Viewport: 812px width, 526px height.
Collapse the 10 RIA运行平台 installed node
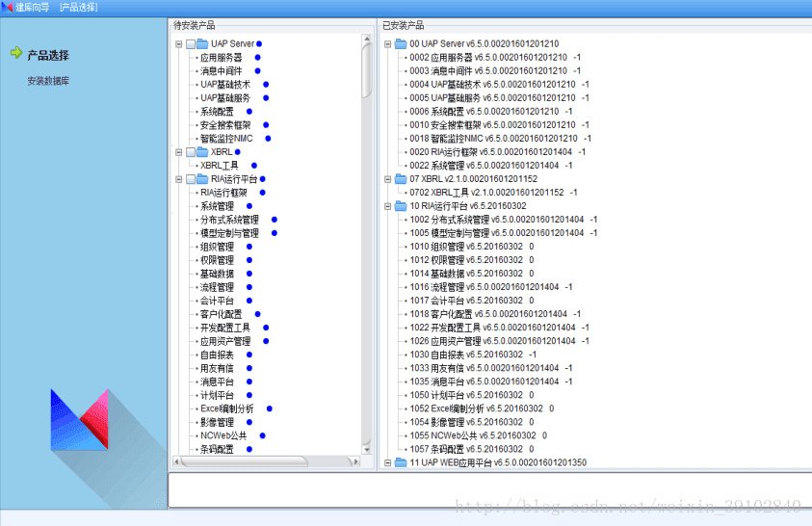tap(387, 206)
